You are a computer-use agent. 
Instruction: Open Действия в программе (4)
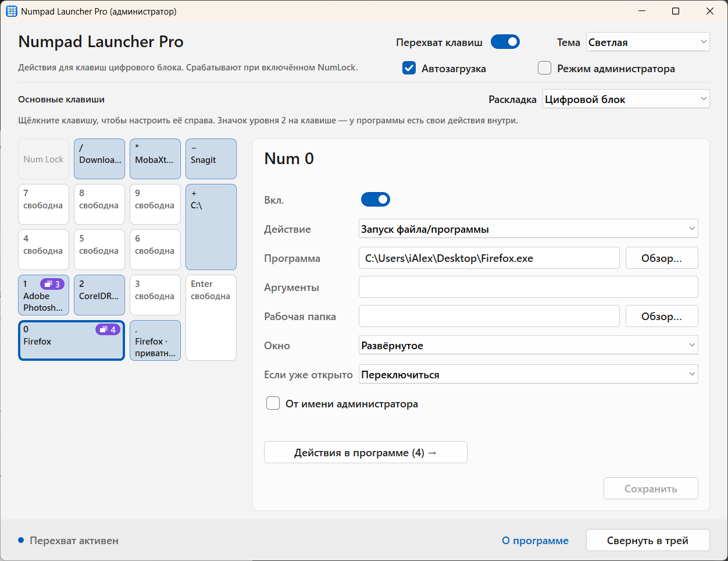coord(366,452)
